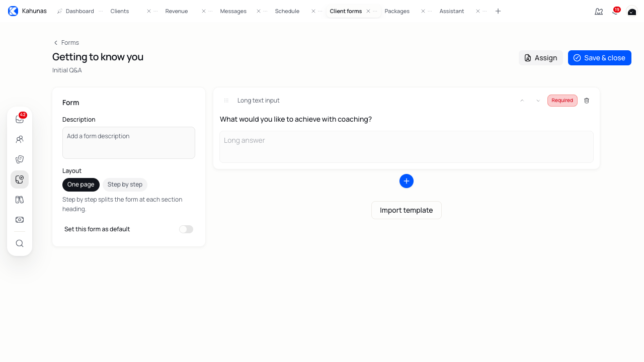Open more options for Packages tab

pos(430,11)
